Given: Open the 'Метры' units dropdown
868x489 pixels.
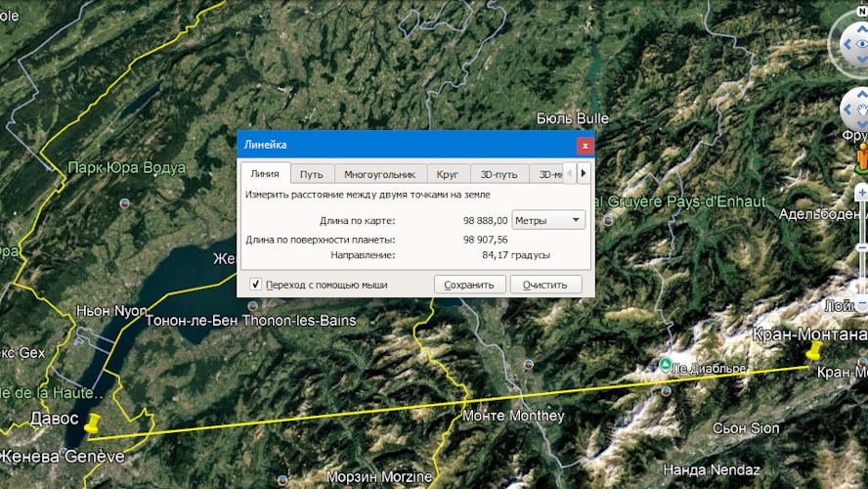Looking at the screenshot, I should click(x=548, y=220).
